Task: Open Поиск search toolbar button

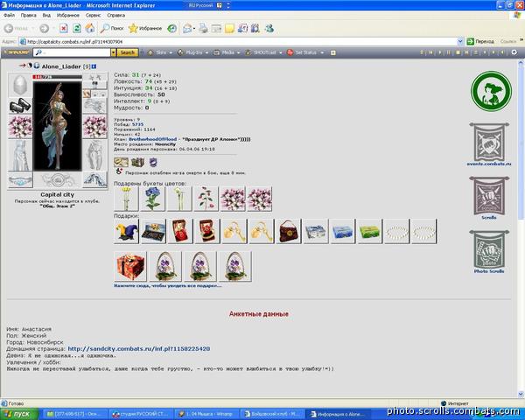Action: click(x=112, y=29)
